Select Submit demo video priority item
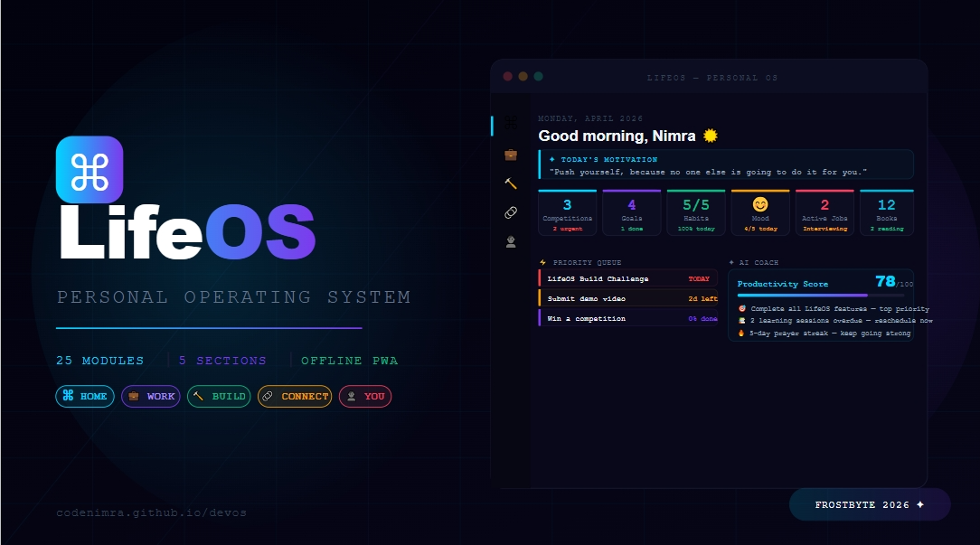This screenshot has height=545, width=980. [628, 299]
